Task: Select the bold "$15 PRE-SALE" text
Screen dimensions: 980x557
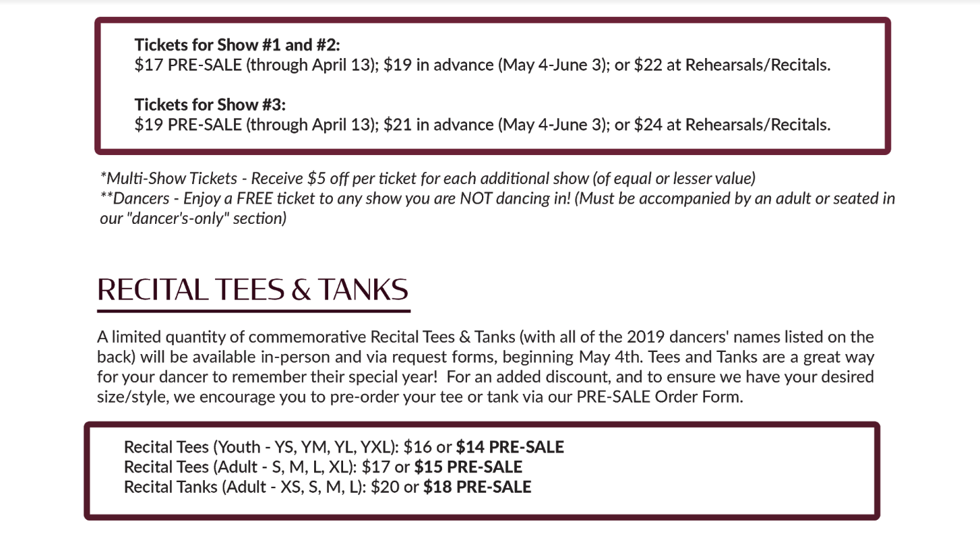Action: 468,467
